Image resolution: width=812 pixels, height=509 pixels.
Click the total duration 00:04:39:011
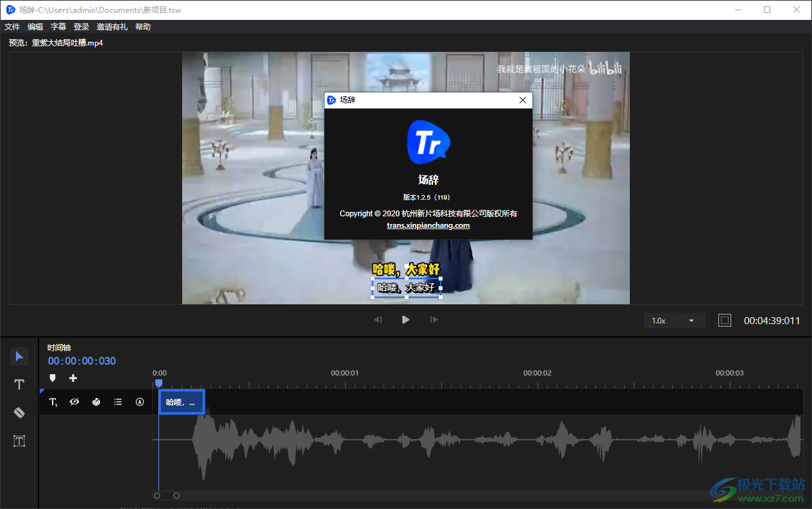click(772, 320)
